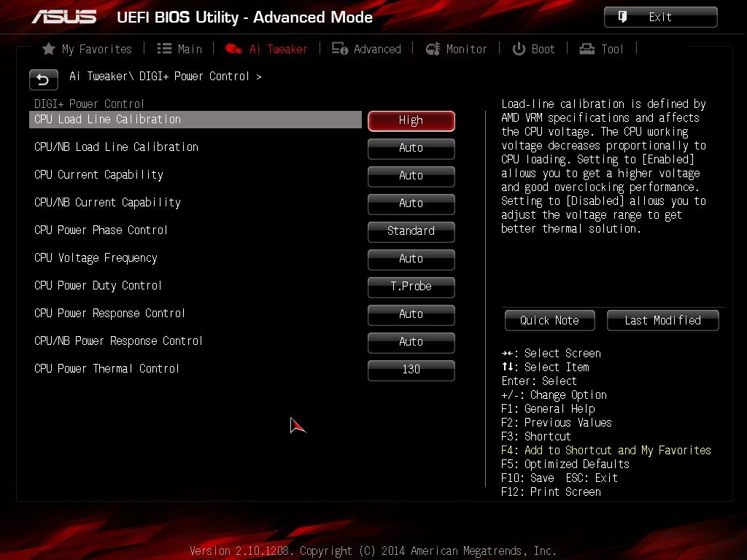The image size is (747, 560).
Task: Click the F2: Previous Values hint
Action: click(557, 423)
